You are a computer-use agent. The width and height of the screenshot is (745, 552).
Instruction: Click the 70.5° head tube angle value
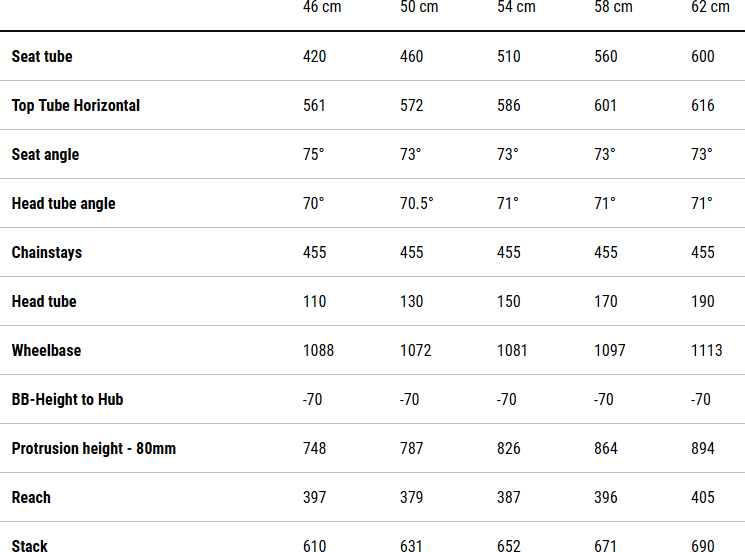(x=417, y=203)
